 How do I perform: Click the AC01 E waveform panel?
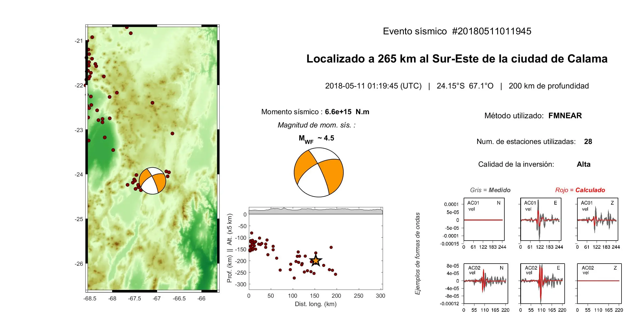click(541, 219)
